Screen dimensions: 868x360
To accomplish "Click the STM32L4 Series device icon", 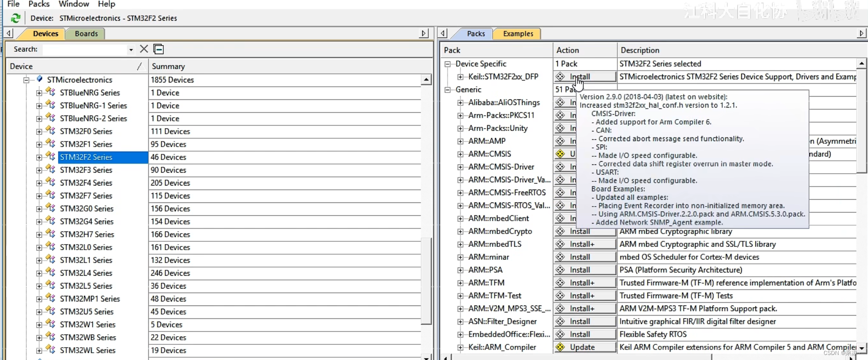I will tap(51, 273).
